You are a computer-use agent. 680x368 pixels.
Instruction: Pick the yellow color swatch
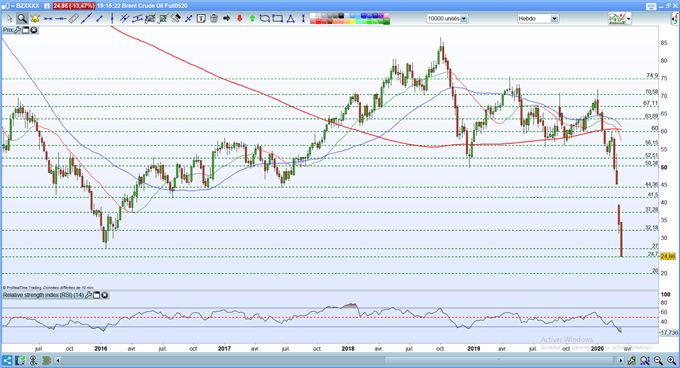click(x=353, y=21)
